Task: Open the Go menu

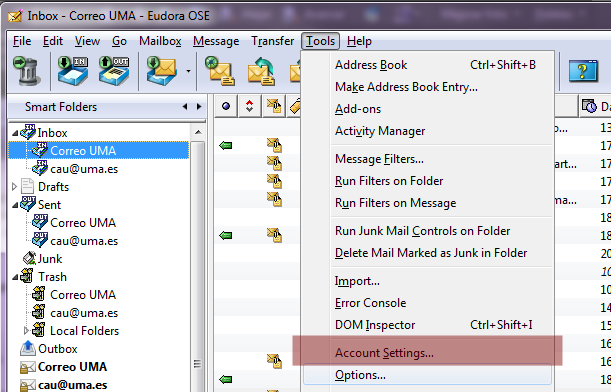Action: coord(119,41)
